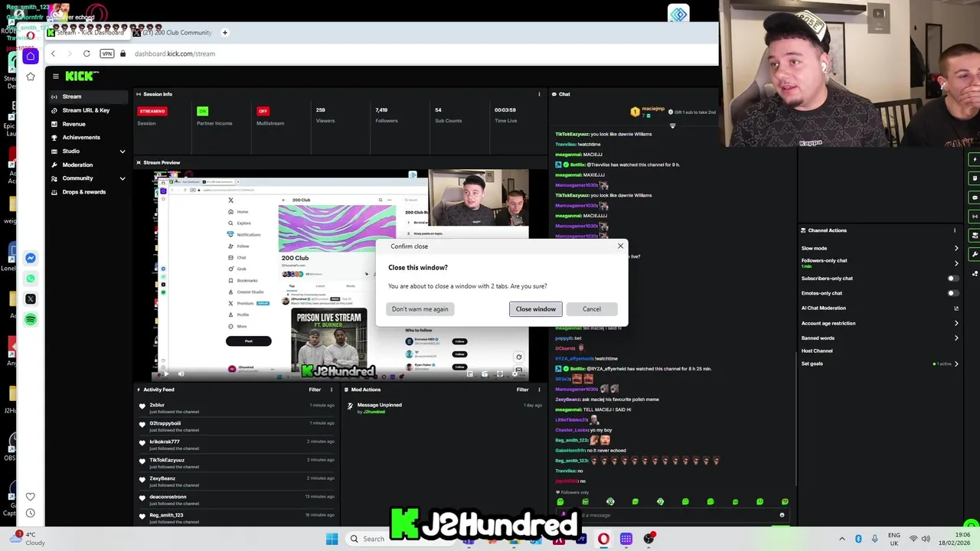Click the chat message input
The image size is (980, 551).
tap(674, 515)
